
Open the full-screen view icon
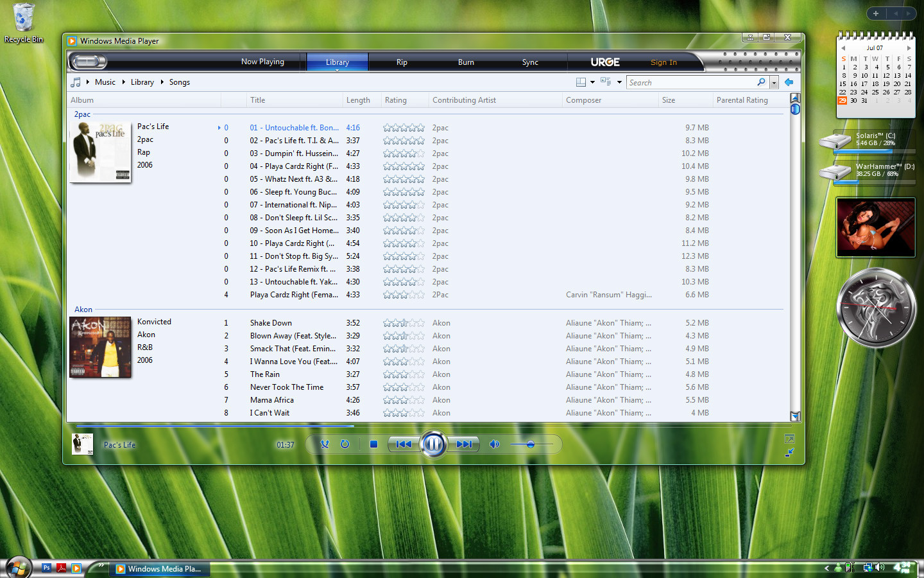789,439
